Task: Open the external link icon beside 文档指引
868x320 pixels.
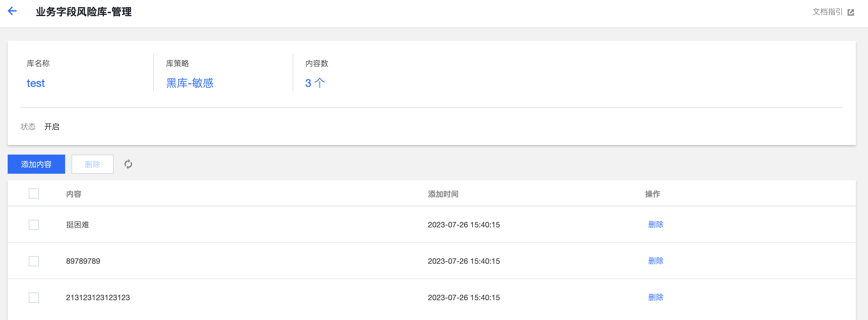Action: click(x=851, y=12)
